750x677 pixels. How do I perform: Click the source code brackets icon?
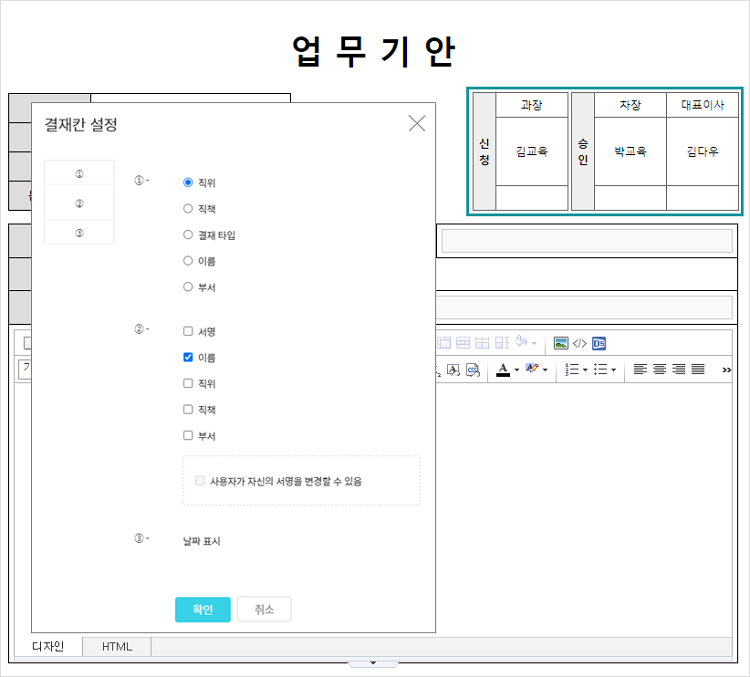[x=579, y=343]
